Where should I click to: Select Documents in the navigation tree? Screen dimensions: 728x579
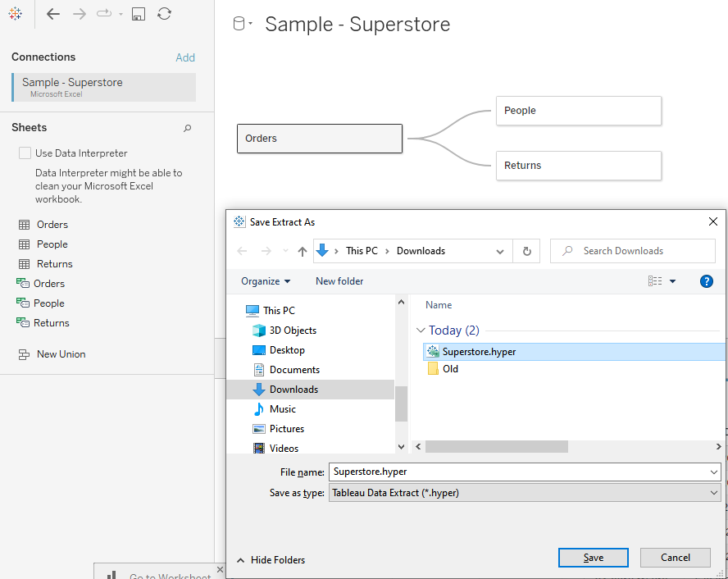click(x=286, y=370)
